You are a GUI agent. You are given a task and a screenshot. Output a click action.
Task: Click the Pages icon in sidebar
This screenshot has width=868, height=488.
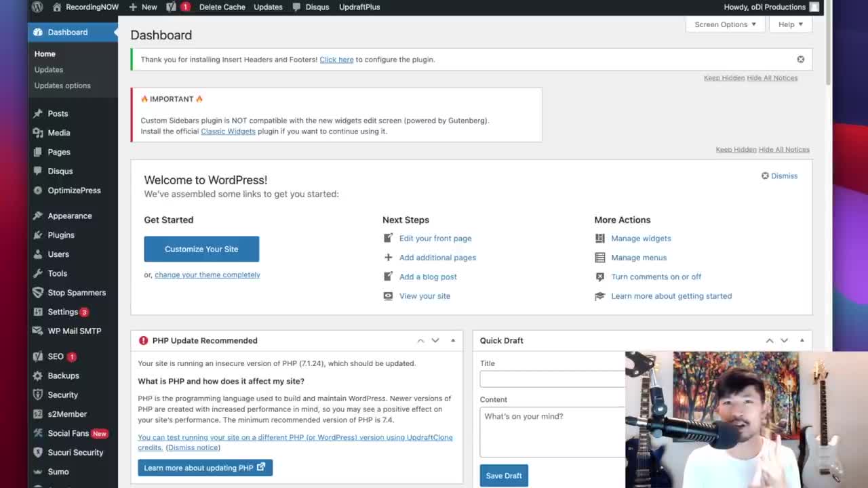(x=38, y=152)
